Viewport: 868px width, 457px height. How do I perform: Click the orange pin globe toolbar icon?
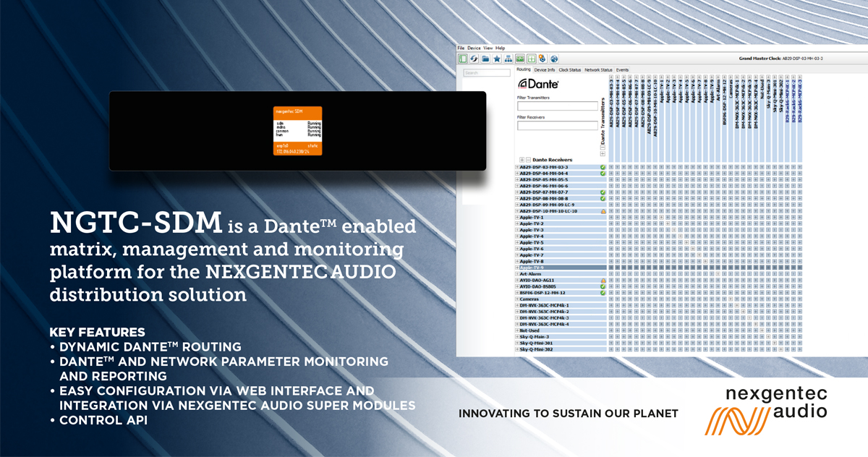pyautogui.click(x=542, y=59)
